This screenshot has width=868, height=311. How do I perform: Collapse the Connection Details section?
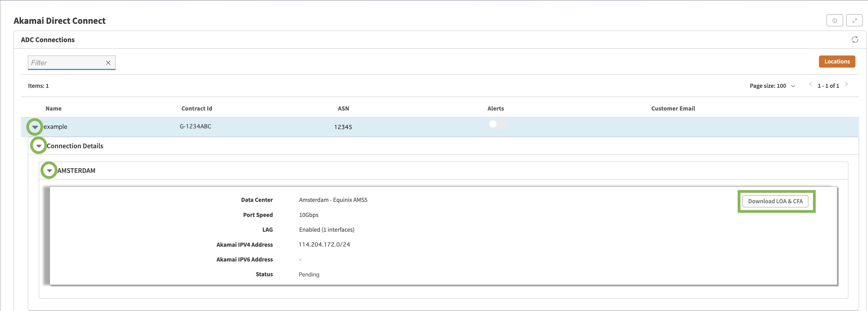(x=39, y=146)
